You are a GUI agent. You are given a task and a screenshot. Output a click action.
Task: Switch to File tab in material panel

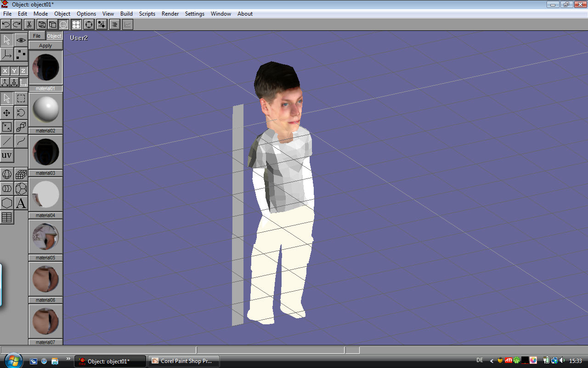[x=37, y=36]
